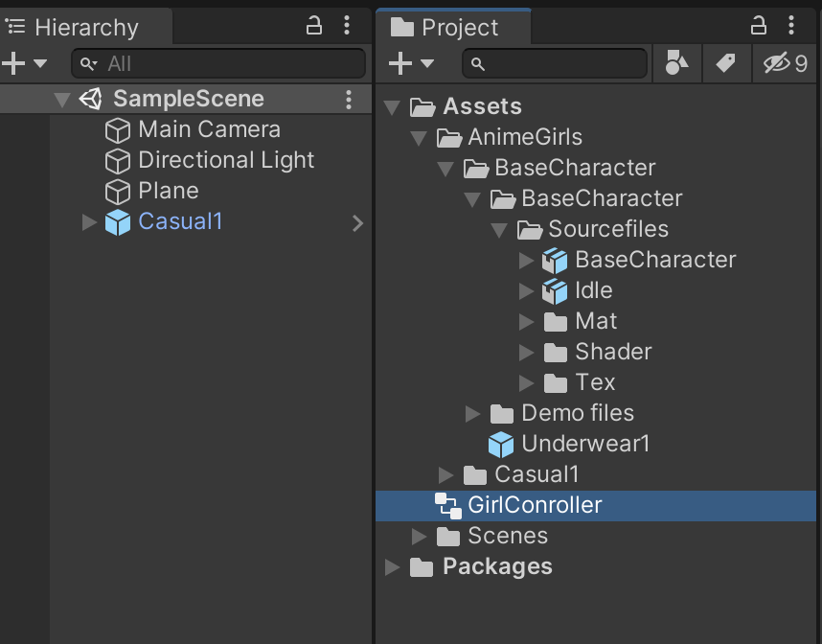Image resolution: width=822 pixels, height=644 pixels.
Task: Collapse the Sourcefiles folder arrow
Action: [499, 230]
